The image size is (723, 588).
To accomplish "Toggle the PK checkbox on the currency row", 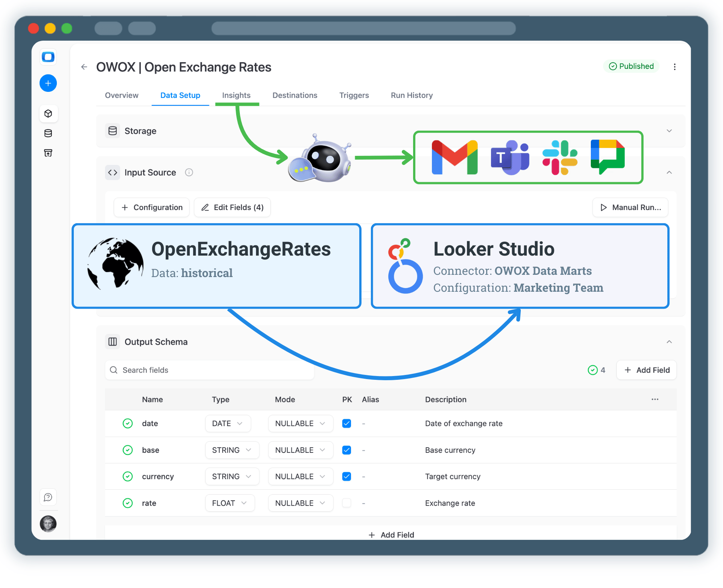I will pyautogui.click(x=346, y=476).
